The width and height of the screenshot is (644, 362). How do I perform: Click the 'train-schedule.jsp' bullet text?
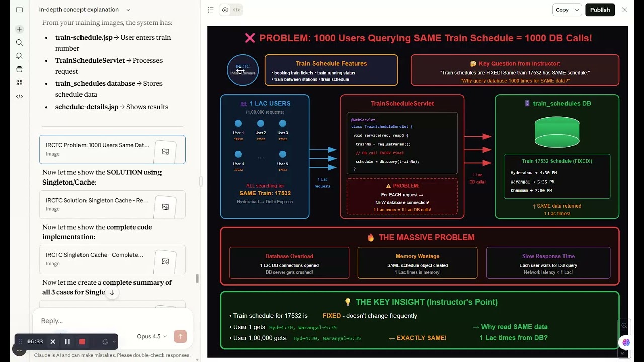click(84, 38)
